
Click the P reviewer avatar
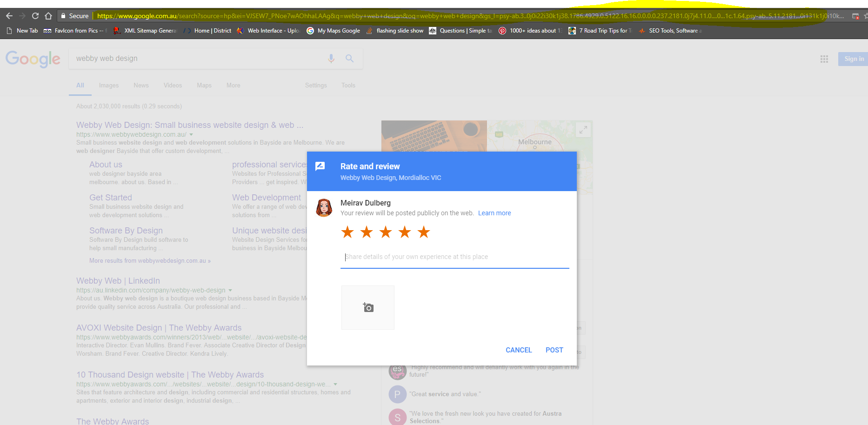(x=397, y=394)
